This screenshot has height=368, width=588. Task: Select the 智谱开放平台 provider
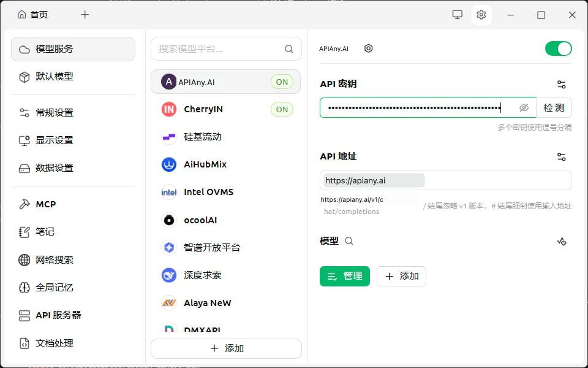click(226, 247)
